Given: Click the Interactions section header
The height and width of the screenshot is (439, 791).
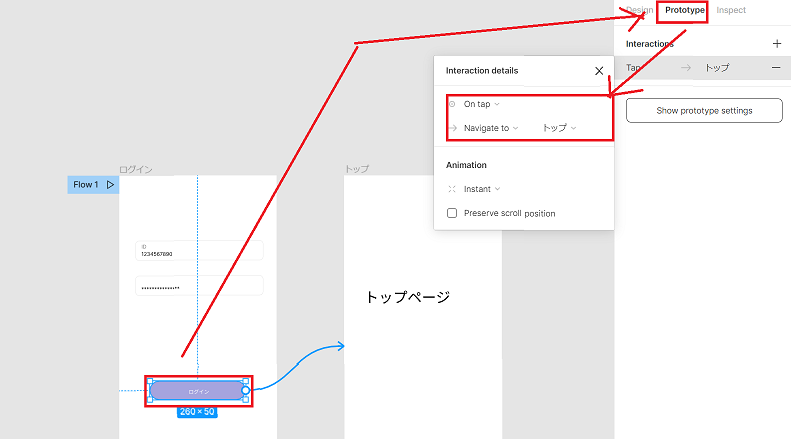Looking at the screenshot, I should pyautogui.click(x=650, y=44).
